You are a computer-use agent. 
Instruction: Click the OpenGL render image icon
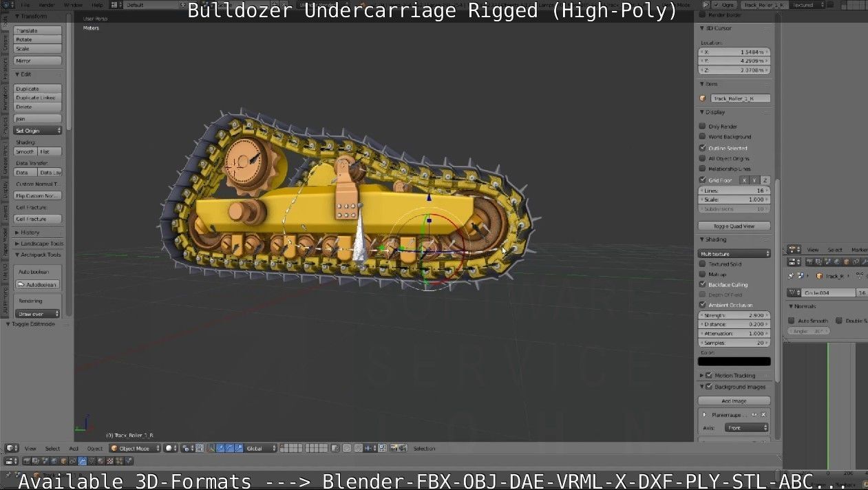[394, 448]
